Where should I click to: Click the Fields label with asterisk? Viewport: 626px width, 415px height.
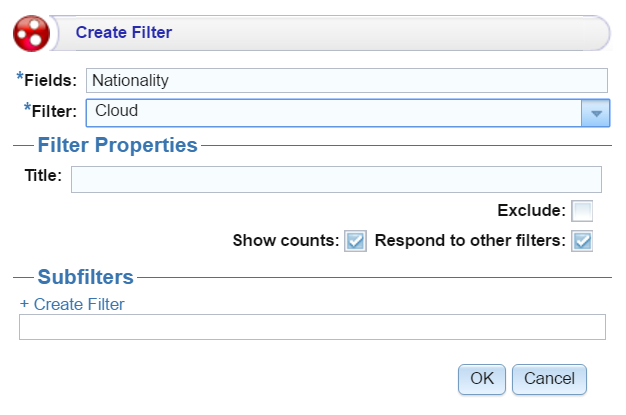tap(47, 79)
